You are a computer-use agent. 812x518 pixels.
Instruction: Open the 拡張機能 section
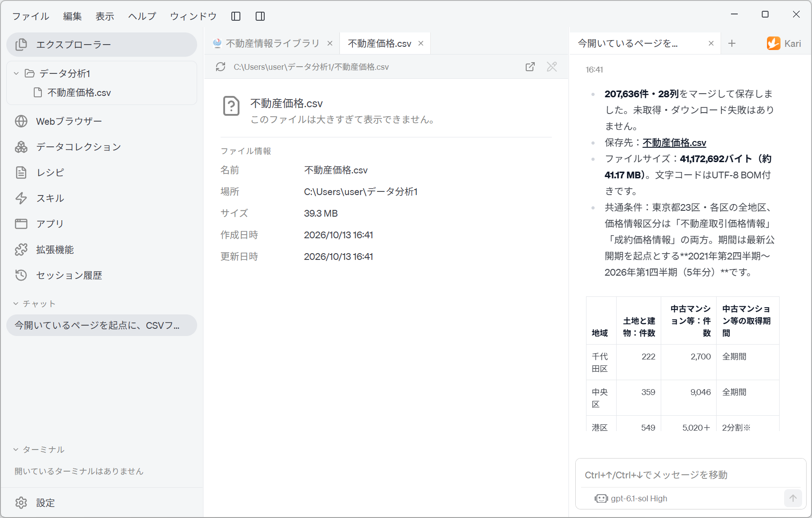point(102,250)
